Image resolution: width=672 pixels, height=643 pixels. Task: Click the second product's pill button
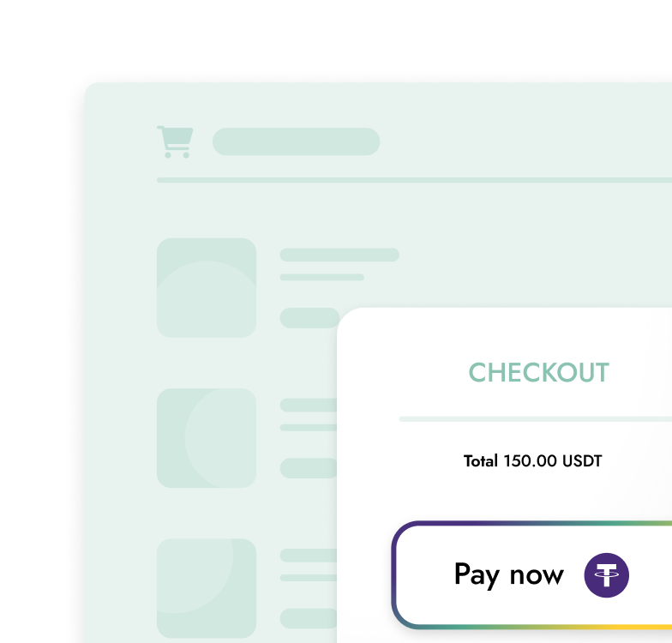[309, 468]
